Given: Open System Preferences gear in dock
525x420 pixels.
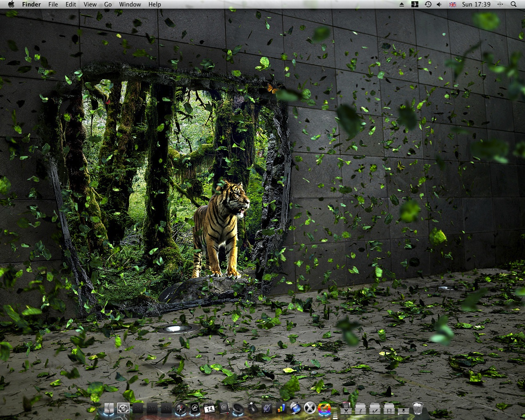Looking at the screenshot, I should click(123, 408).
